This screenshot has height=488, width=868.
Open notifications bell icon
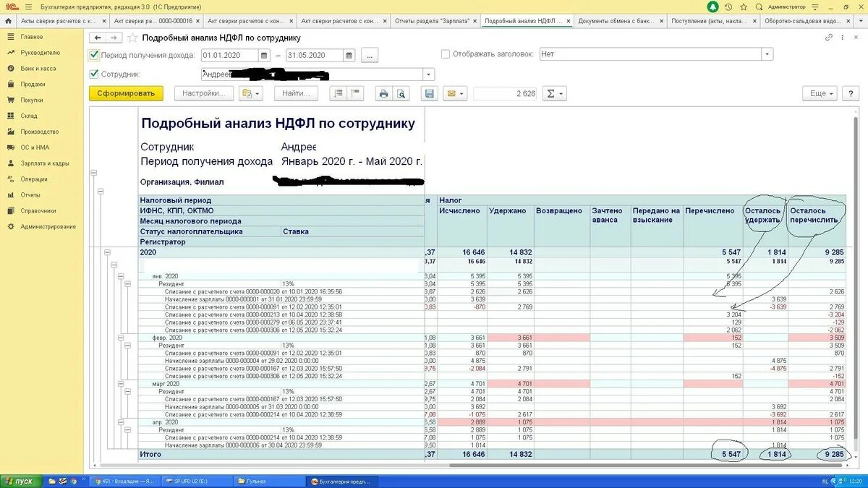712,7
